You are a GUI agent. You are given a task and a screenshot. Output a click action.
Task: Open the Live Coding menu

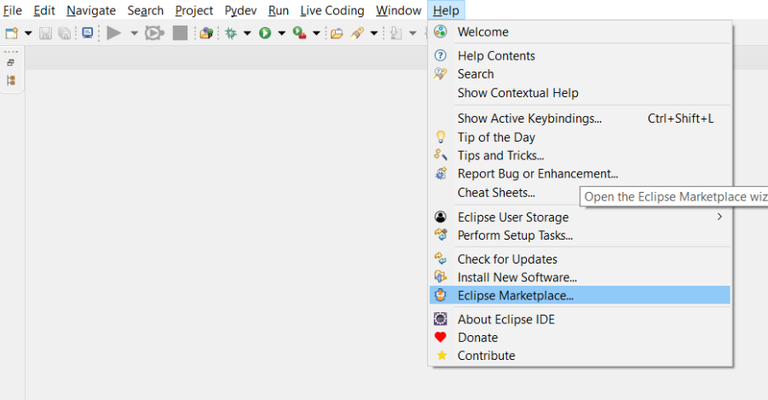click(332, 10)
